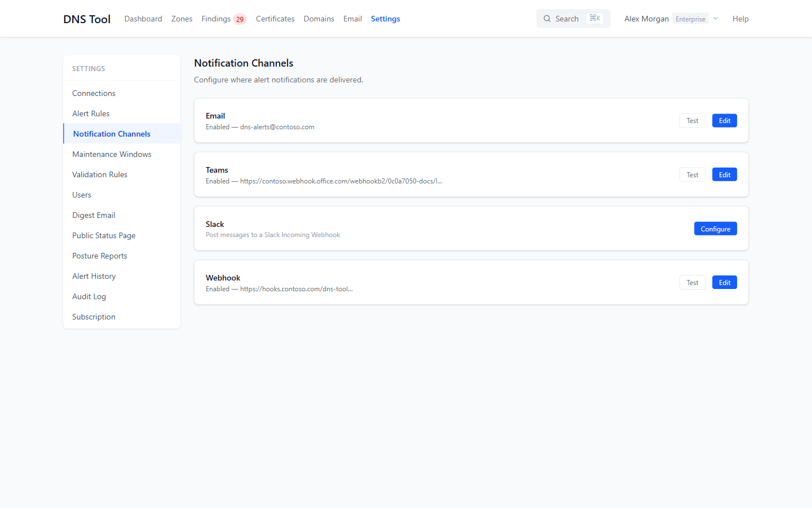Open the Dashboard nav item
The height and width of the screenshot is (508, 812).
click(x=143, y=19)
